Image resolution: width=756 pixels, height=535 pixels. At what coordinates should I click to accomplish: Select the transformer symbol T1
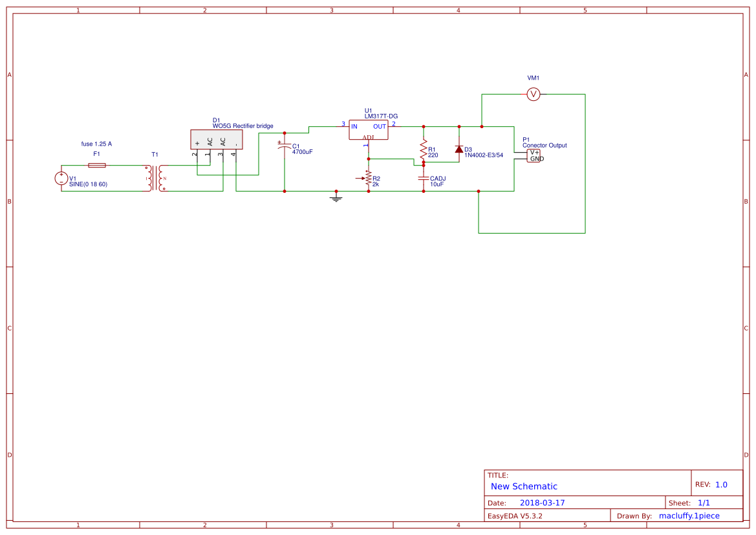click(153, 178)
